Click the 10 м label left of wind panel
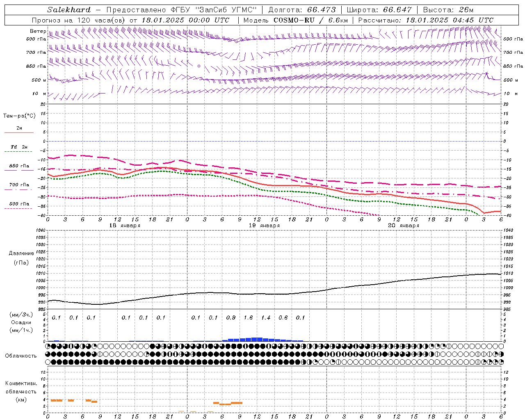The image size is (525, 420). (x=39, y=94)
